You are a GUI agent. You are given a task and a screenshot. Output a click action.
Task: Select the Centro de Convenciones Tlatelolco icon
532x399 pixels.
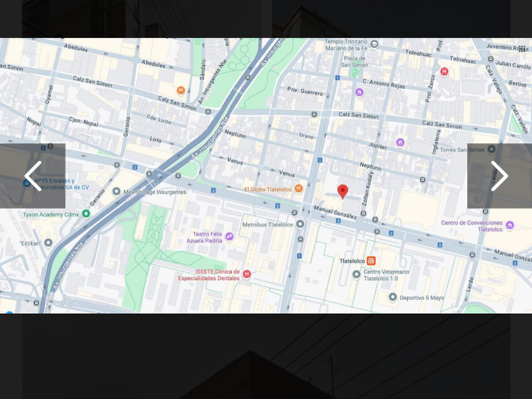pos(510,225)
